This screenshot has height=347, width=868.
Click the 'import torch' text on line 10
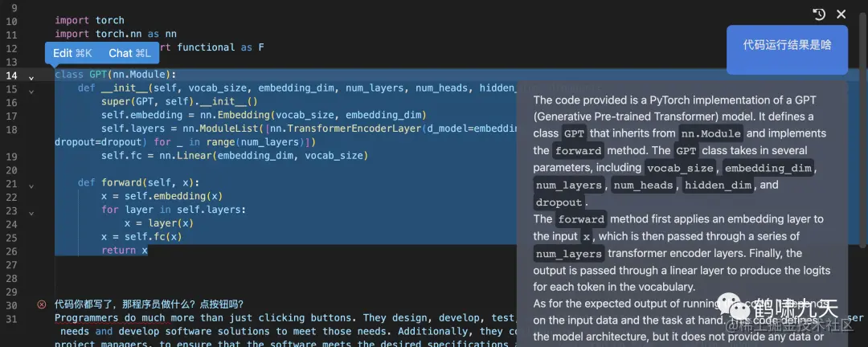click(x=90, y=20)
